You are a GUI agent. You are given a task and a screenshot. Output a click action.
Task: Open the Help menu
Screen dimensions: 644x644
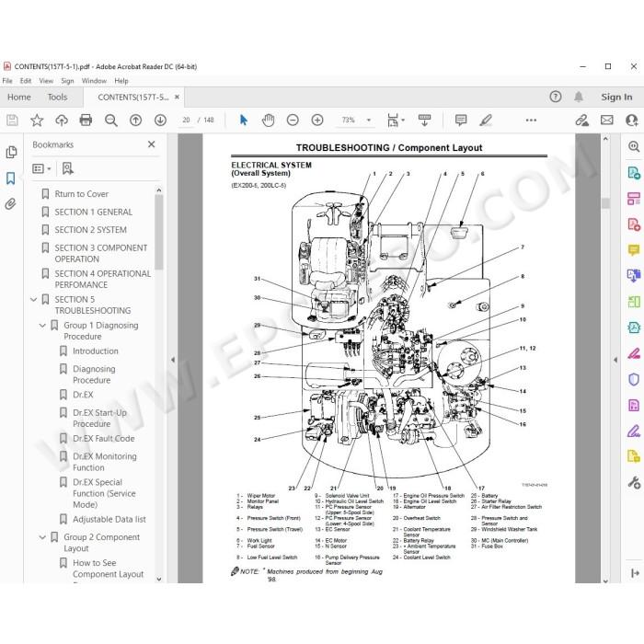pyautogui.click(x=121, y=81)
